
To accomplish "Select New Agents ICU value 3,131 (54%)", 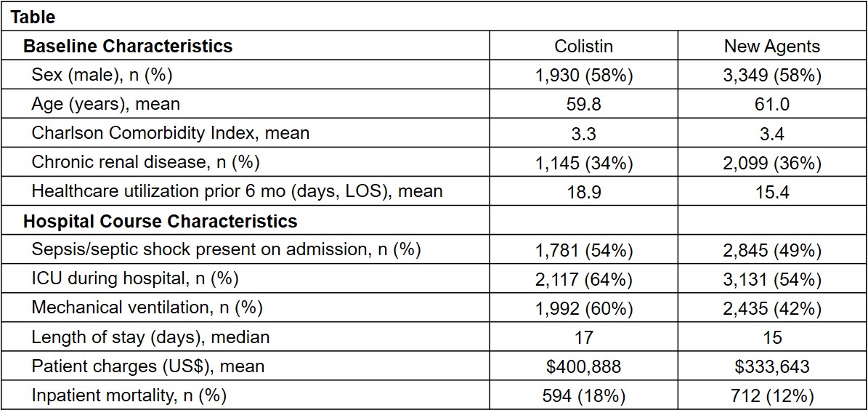I will [x=772, y=279].
